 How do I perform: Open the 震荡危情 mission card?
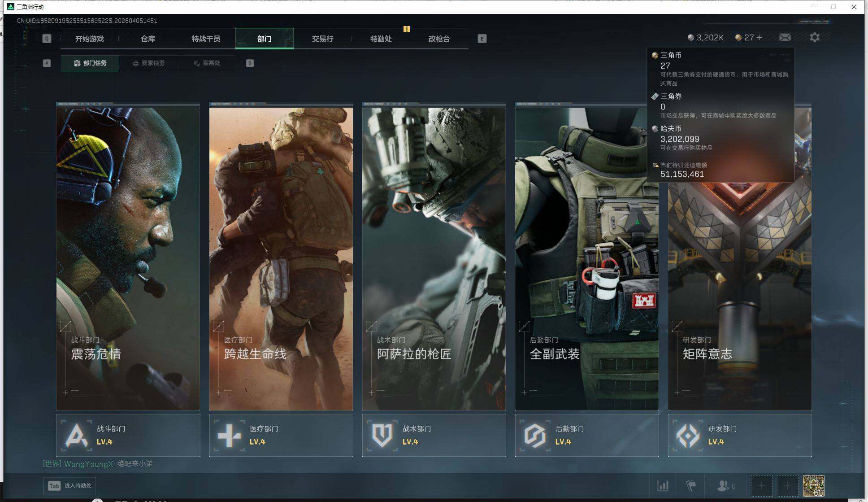point(128,258)
